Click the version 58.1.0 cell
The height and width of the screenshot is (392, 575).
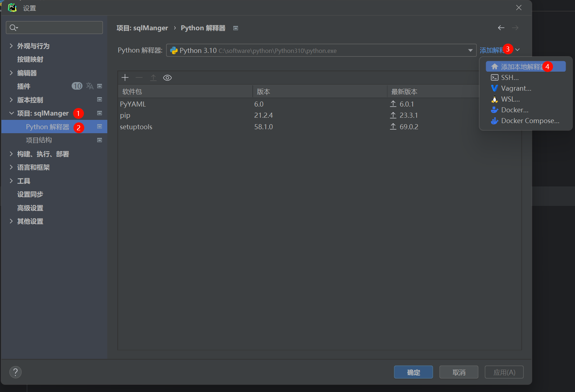coord(264,127)
